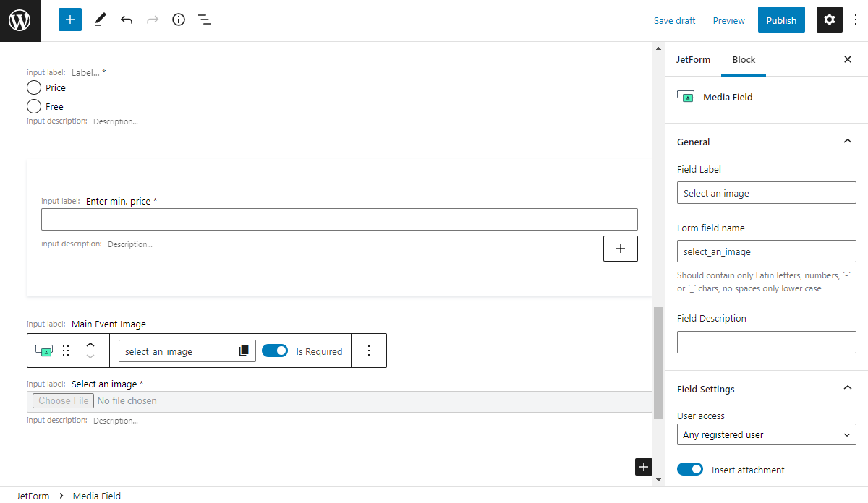Collapse the Field Settings section
Image resolution: width=868 pixels, height=503 pixels.
click(847, 388)
